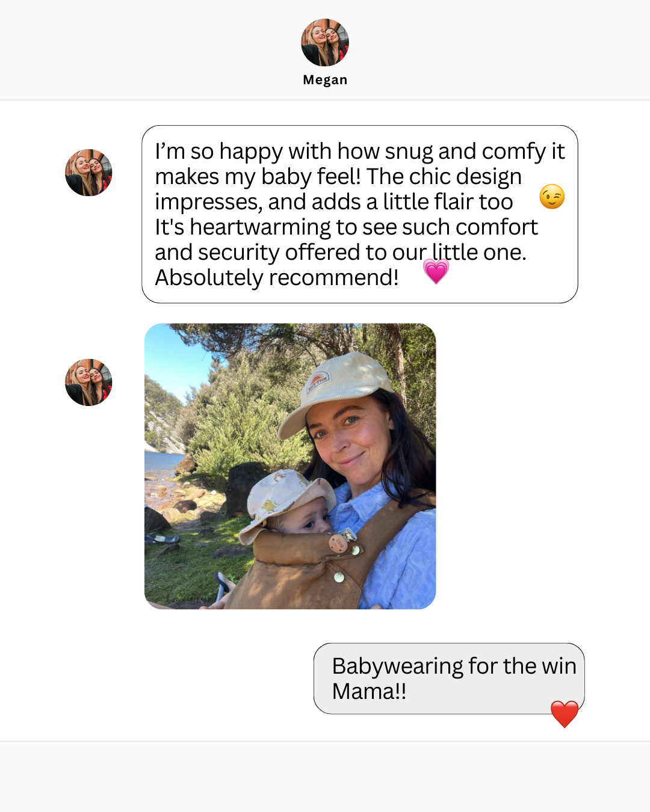Tap the contact name Megan
This screenshot has width=650, height=812.
[325, 80]
